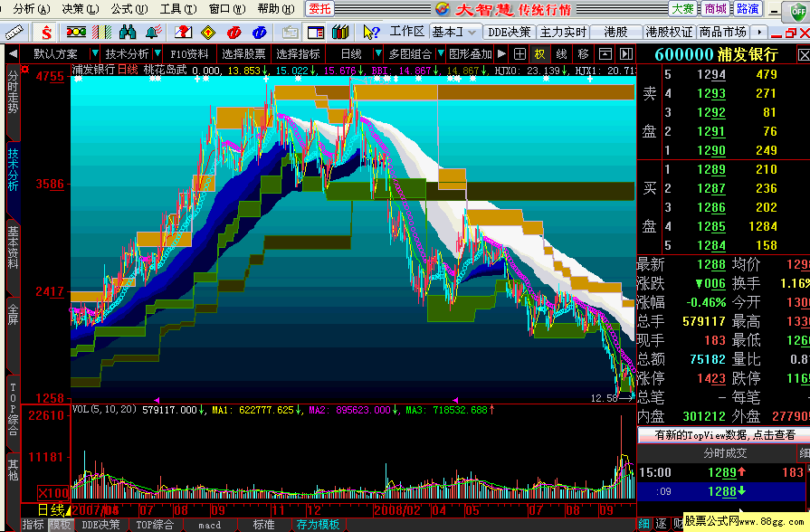
Task: Open the 窗口(W) menu
Action: pyautogui.click(x=227, y=9)
